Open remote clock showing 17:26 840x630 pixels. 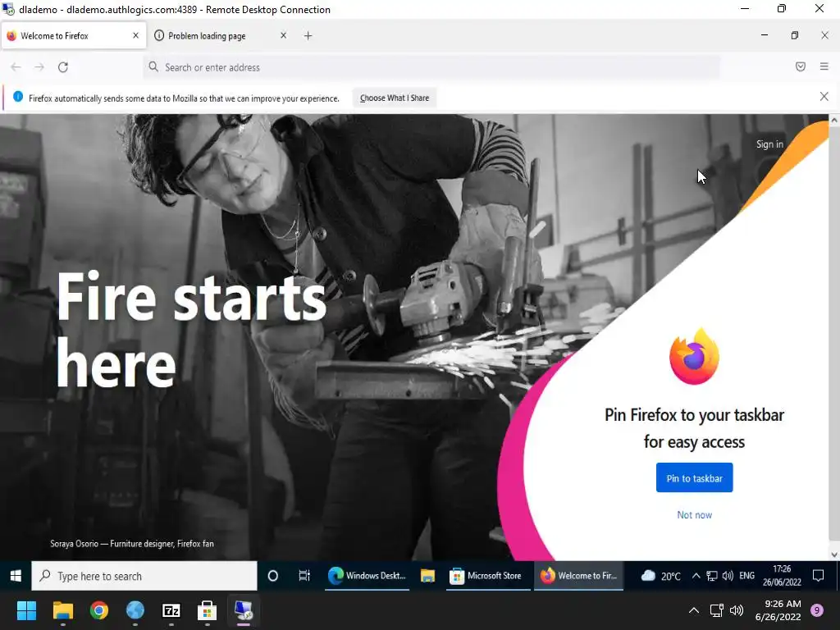tap(782, 576)
